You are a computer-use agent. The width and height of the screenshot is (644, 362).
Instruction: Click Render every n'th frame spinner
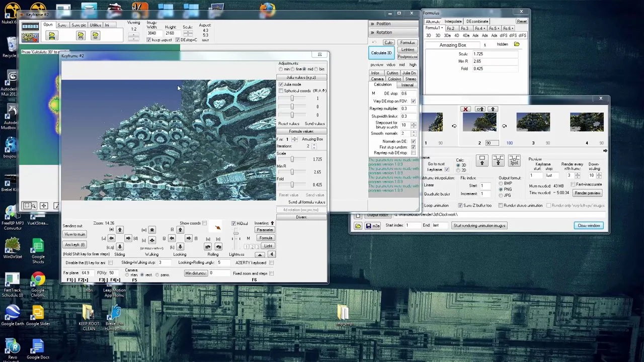(578, 175)
